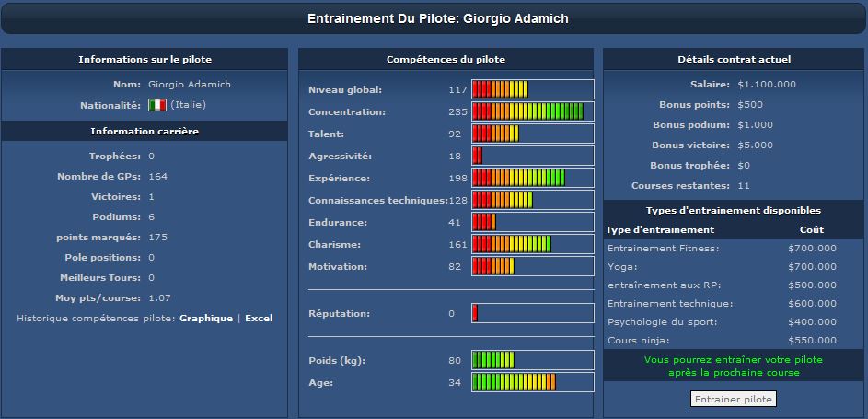Screen dimensions: 868x419
Task: Click the Connaissances techniques skill bar
Action: tap(533, 201)
